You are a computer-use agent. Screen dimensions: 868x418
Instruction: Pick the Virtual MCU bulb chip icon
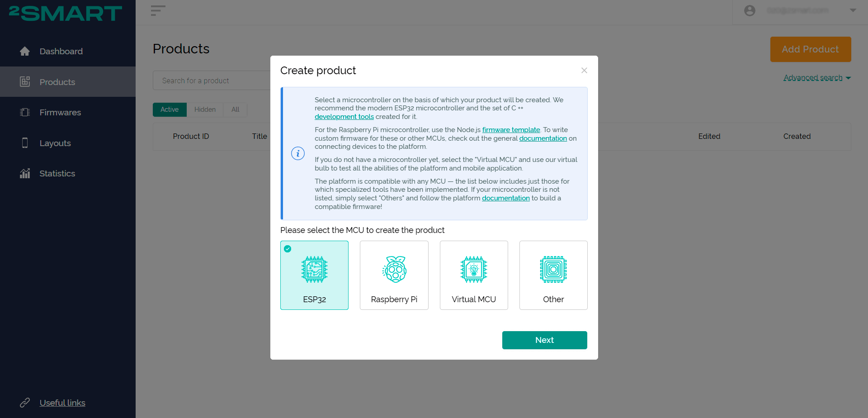point(474,270)
